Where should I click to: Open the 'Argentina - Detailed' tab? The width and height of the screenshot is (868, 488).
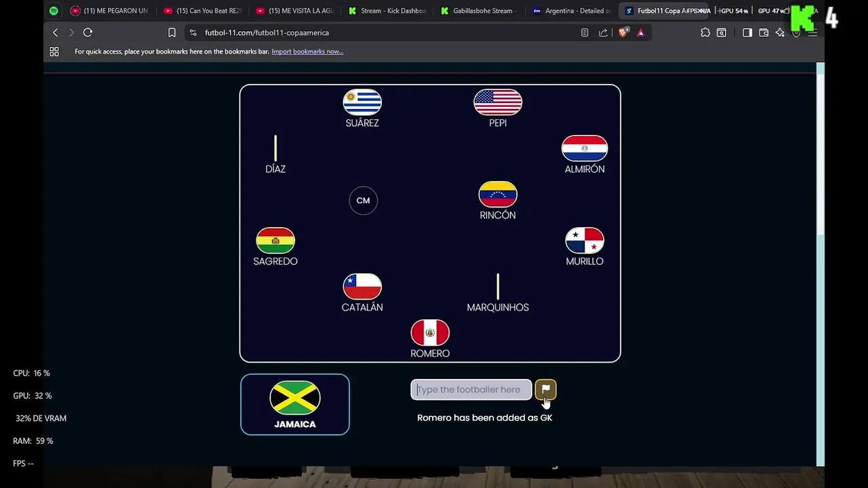coord(571,11)
